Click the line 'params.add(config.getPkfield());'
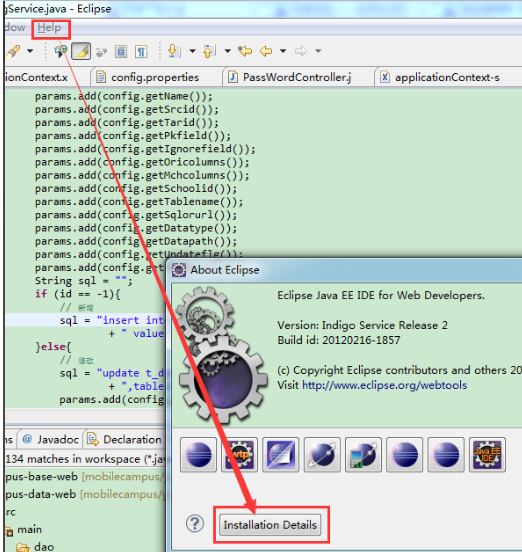 pos(133,136)
